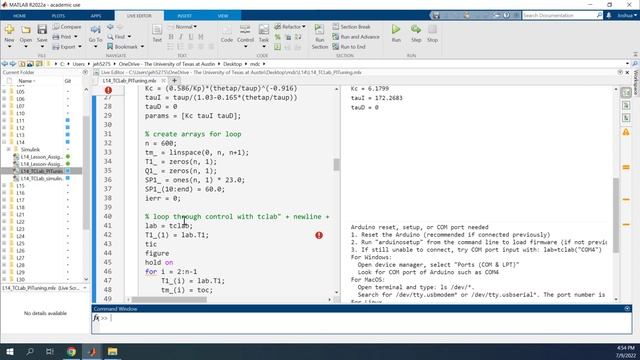Click the 'tauI = 172.2683' output
Viewport: 640px width, 360px height.
pos(376,98)
